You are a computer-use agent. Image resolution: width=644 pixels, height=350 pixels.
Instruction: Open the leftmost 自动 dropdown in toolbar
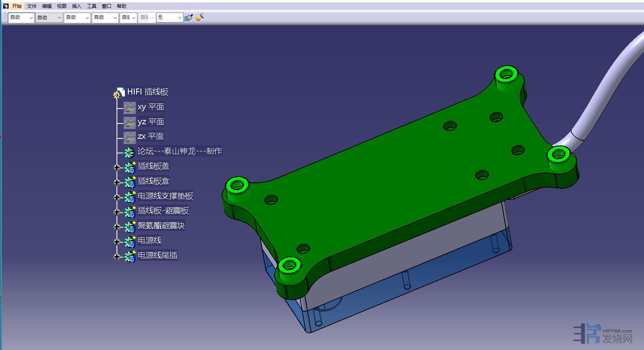[x=31, y=17]
